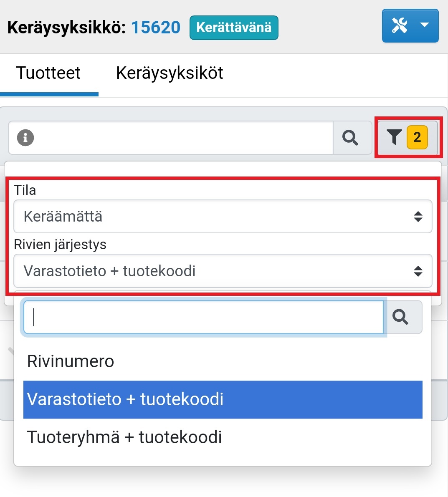Select Tuoteryhmä + tuotekoodi option
The height and width of the screenshot is (497, 448).
coord(124,437)
